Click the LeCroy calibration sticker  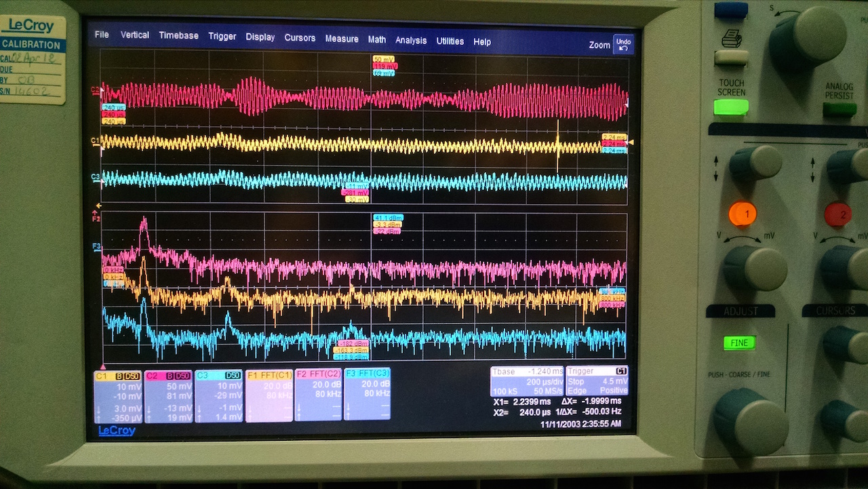point(33,60)
